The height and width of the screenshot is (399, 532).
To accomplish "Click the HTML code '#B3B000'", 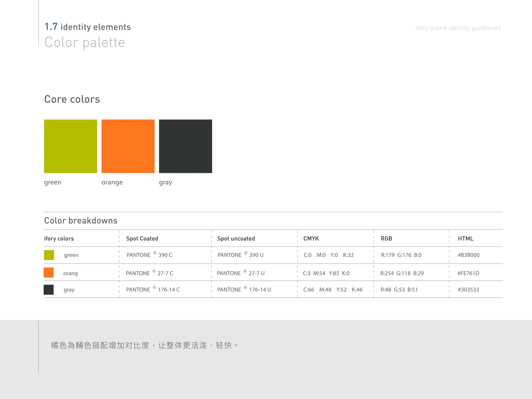I will pyautogui.click(x=468, y=255).
